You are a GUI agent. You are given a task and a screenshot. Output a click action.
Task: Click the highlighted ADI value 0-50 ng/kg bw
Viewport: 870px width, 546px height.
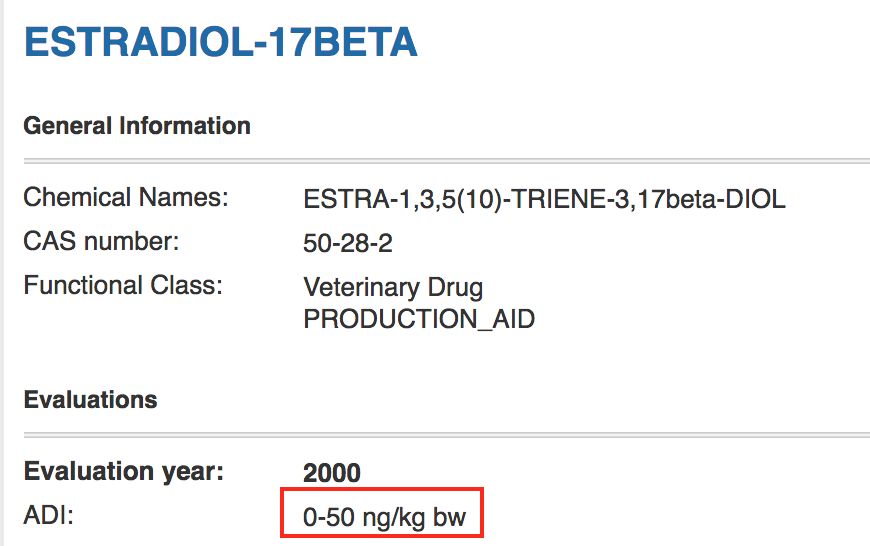383,519
